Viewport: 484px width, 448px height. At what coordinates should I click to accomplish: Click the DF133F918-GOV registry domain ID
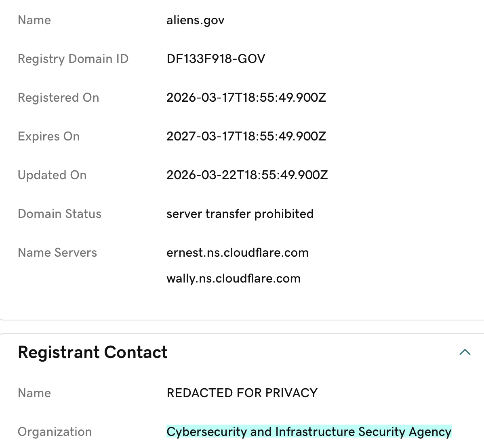tap(216, 59)
